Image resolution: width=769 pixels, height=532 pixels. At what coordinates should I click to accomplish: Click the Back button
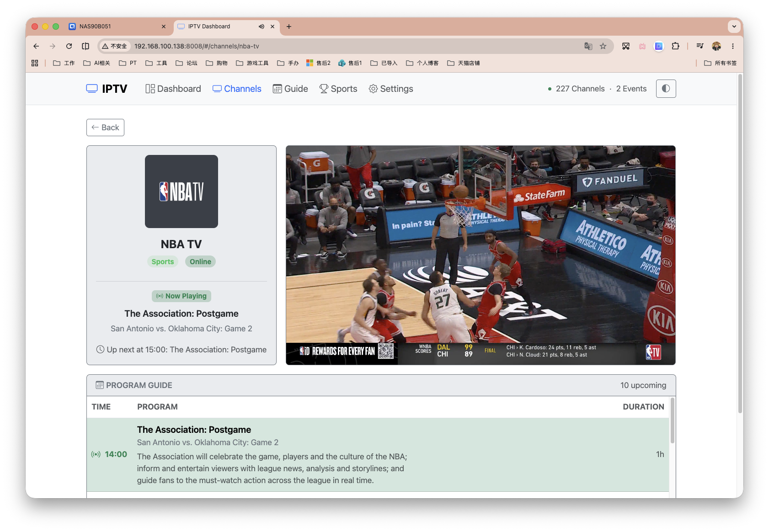105,128
